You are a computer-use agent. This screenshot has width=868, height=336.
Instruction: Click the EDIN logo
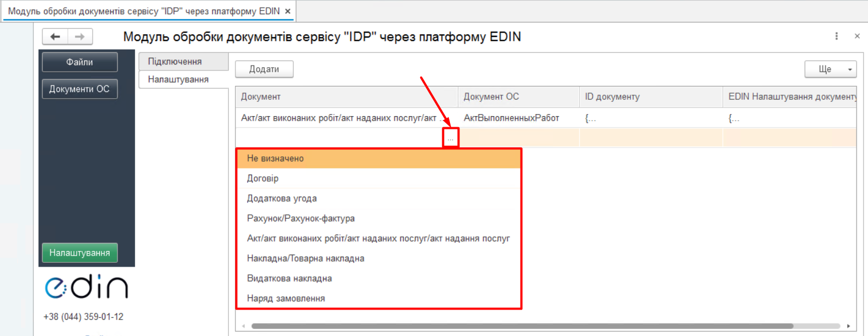point(86,287)
